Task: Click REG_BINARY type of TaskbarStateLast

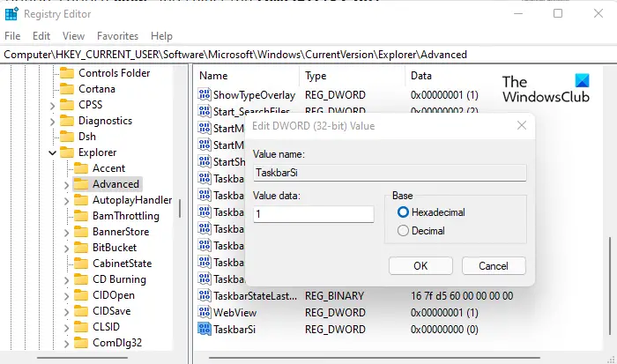Action: point(334,295)
